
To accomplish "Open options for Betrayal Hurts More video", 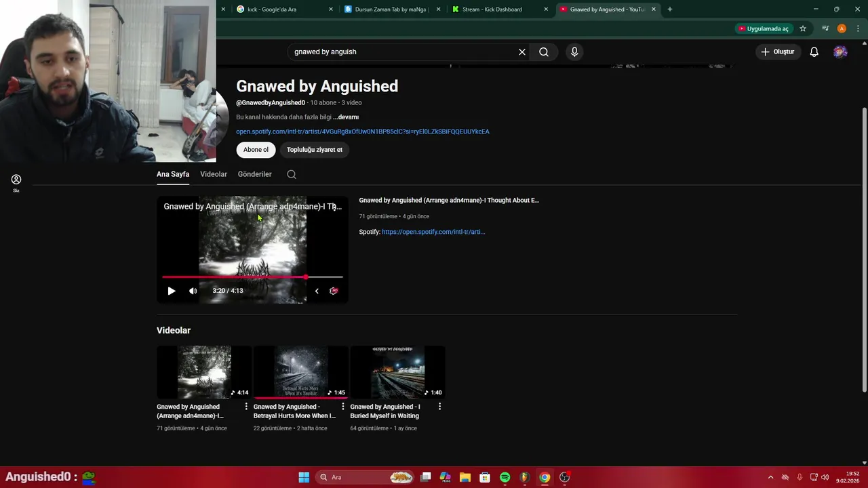I will click(x=343, y=407).
